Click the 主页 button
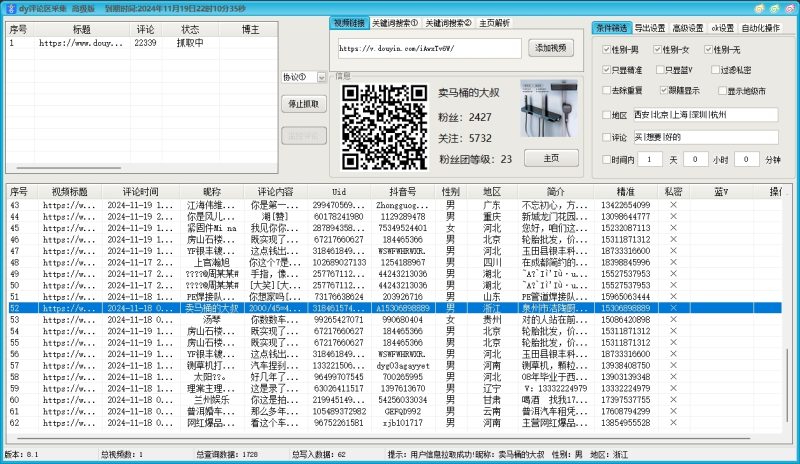 coord(551,158)
